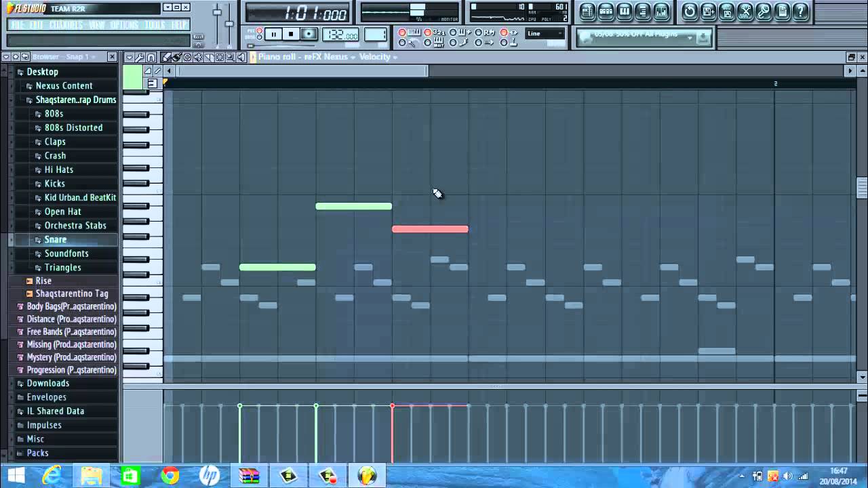This screenshot has height=488, width=868.
Task: Open the CHANNELS menu
Action: (66, 25)
